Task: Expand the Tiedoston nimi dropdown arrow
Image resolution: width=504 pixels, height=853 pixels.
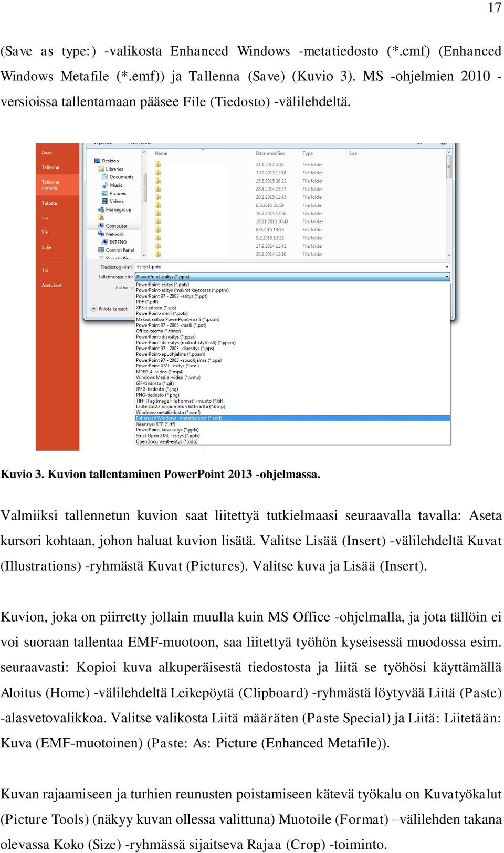Action: (447, 267)
